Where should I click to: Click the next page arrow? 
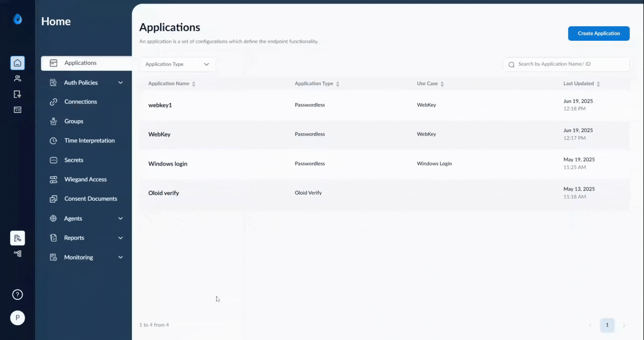624,325
